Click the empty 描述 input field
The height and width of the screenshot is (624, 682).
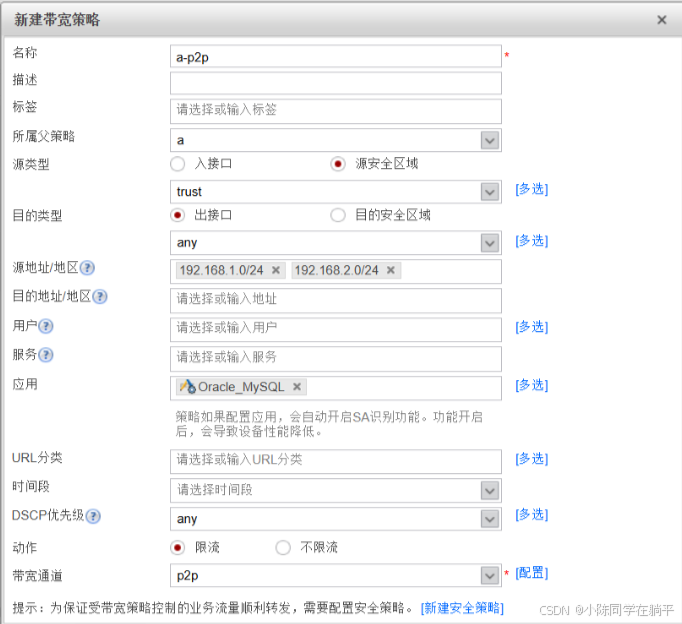336,83
